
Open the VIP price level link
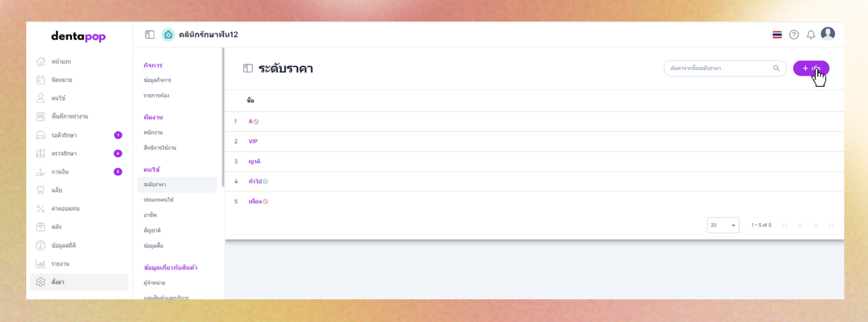point(253,141)
